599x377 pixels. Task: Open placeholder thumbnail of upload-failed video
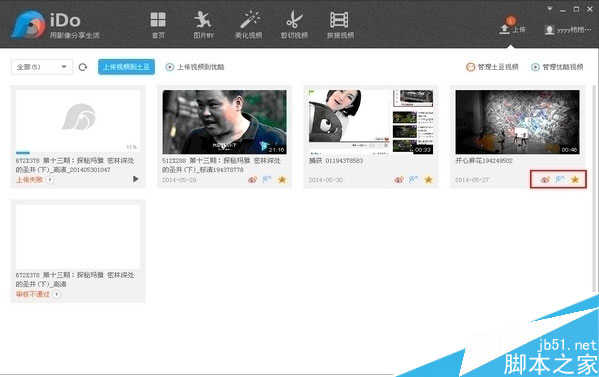(x=78, y=120)
